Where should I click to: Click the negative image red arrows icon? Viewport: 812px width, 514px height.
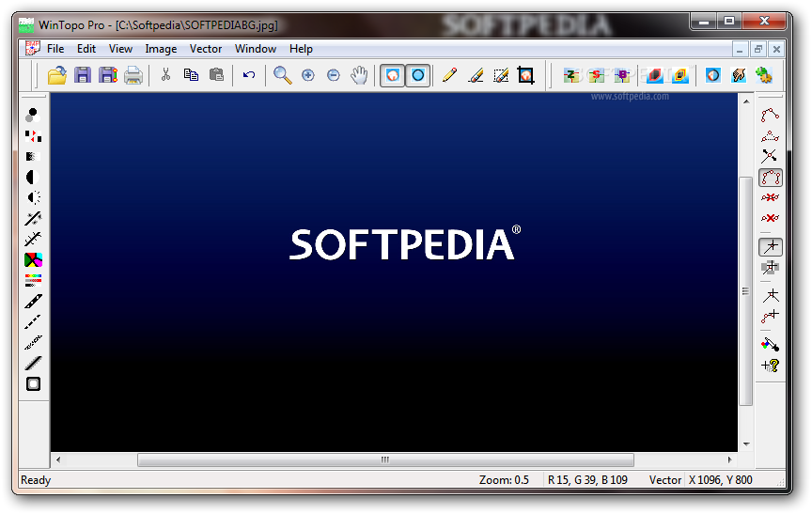pyautogui.click(x=33, y=135)
